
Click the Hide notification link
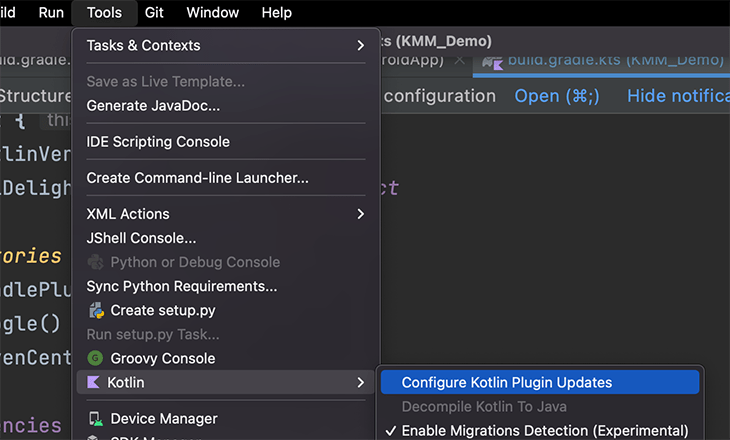(678, 96)
